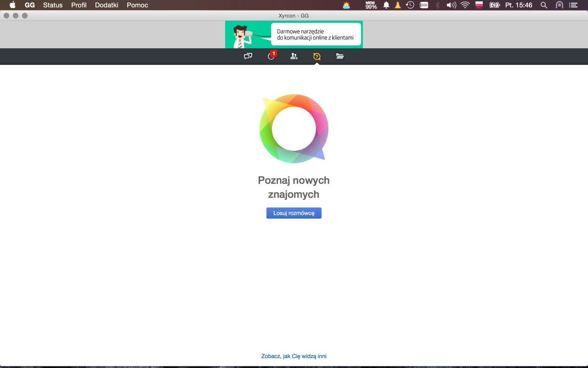Open the MEM 99% memory monitor

click(371, 5)
